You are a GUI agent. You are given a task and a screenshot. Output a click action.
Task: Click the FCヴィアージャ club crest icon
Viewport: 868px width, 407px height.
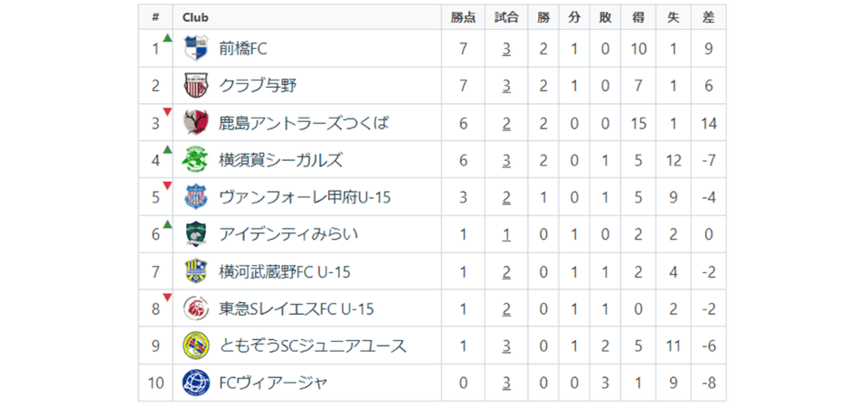click(196, 383)
